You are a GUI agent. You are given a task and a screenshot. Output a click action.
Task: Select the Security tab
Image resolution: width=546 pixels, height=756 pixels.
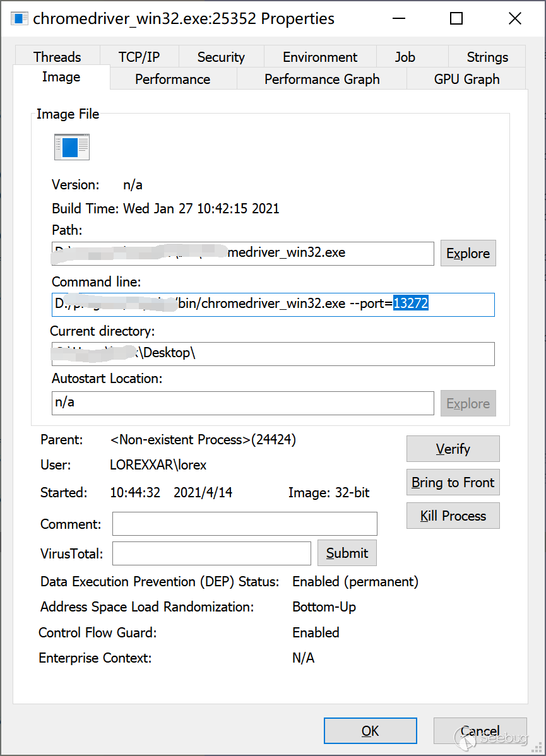point(221,57)
